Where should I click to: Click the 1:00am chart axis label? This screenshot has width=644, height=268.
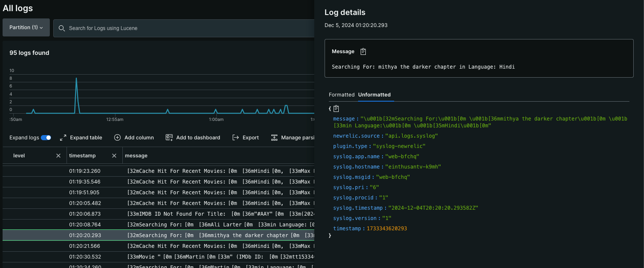(x=216, y=119)
